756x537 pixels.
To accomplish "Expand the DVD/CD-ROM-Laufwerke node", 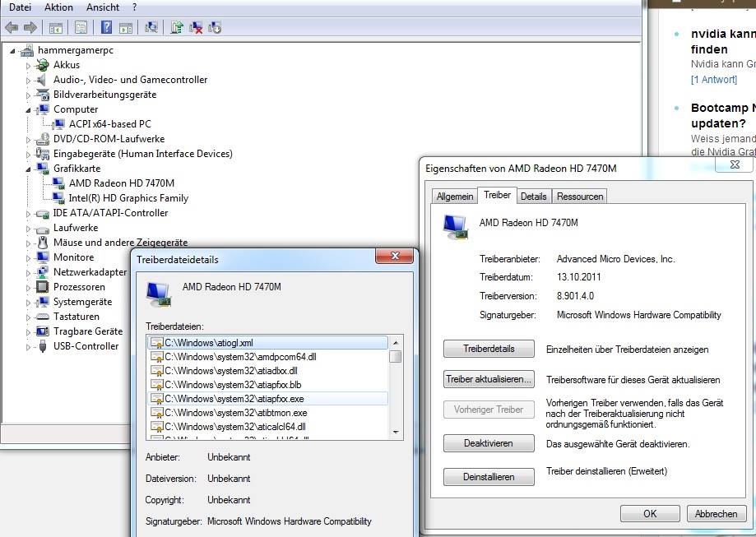I will [28, 140].
